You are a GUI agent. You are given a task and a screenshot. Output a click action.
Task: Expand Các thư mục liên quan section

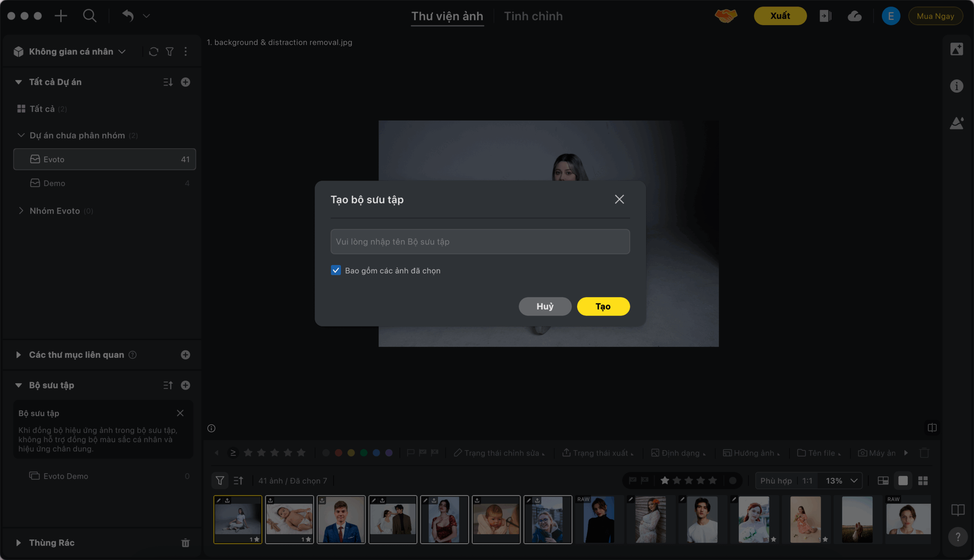(x=19, y=355)
